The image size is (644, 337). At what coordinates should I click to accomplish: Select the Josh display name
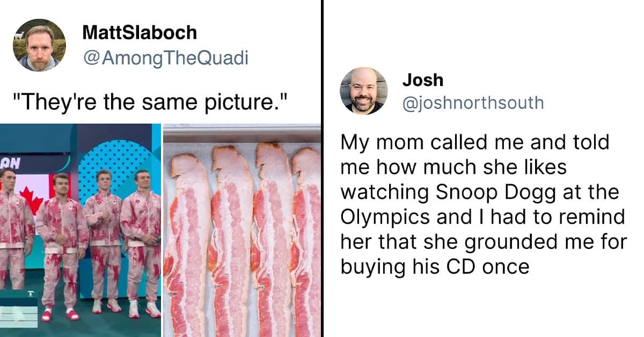point(423,80)
